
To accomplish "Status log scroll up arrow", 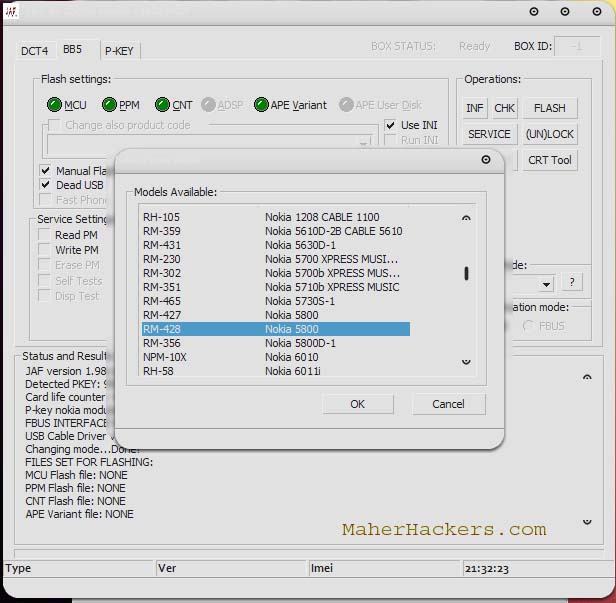I will tap(587, 378).
